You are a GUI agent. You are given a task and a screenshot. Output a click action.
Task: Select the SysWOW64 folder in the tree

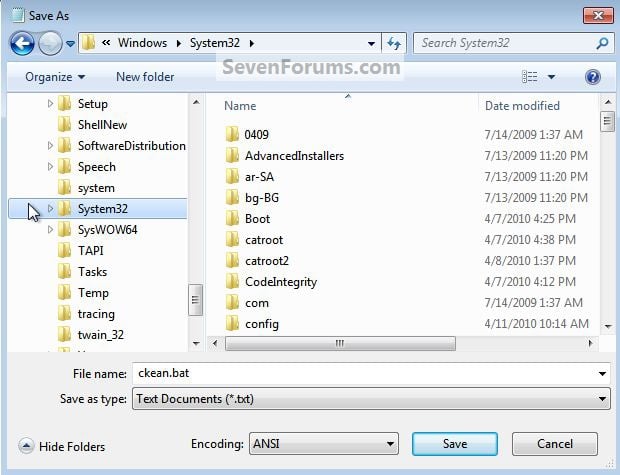pos(108,229)
